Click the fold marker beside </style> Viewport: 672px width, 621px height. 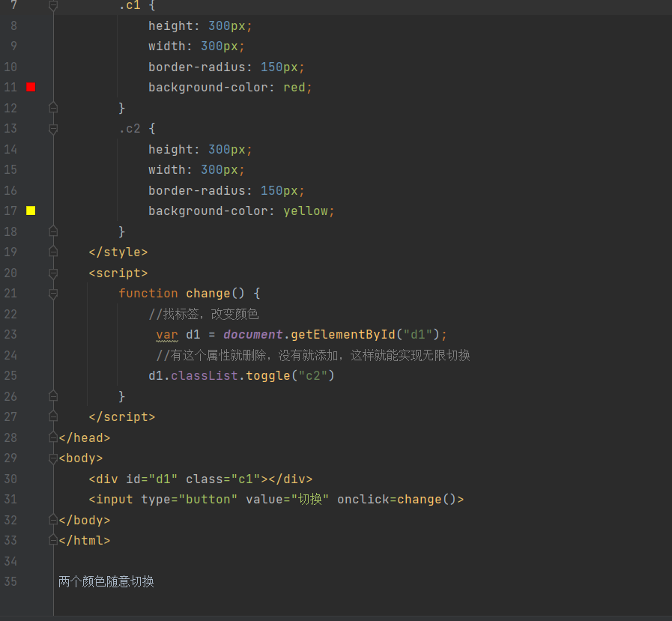tap(53, 252)
